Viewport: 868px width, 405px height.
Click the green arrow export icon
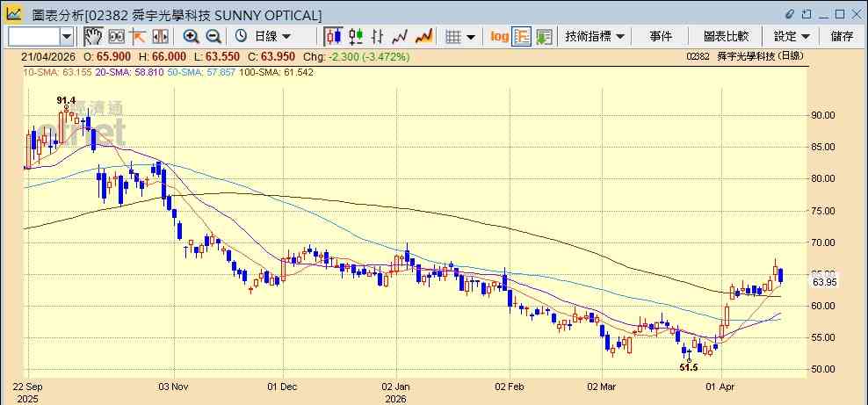coord(544,37)
